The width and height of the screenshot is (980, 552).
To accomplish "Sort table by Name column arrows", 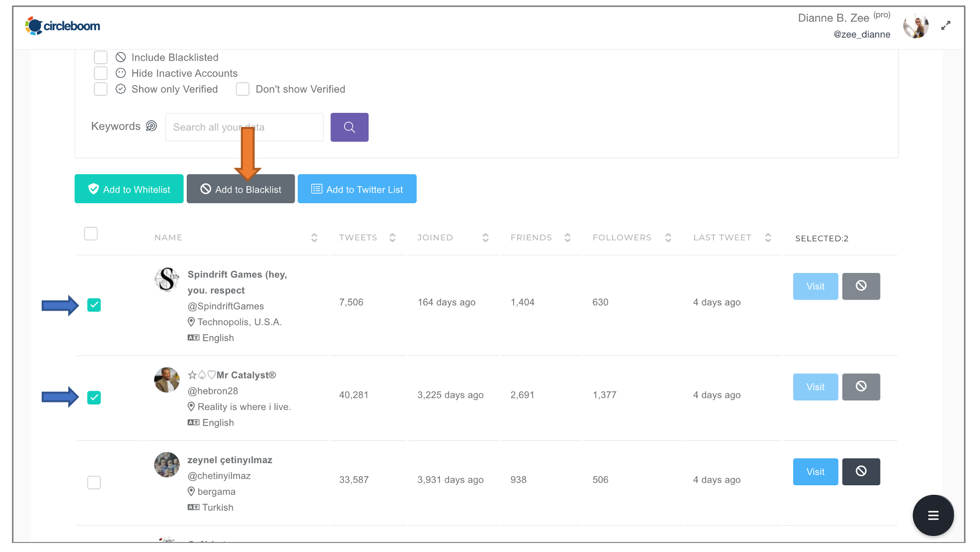I will 314,238.
